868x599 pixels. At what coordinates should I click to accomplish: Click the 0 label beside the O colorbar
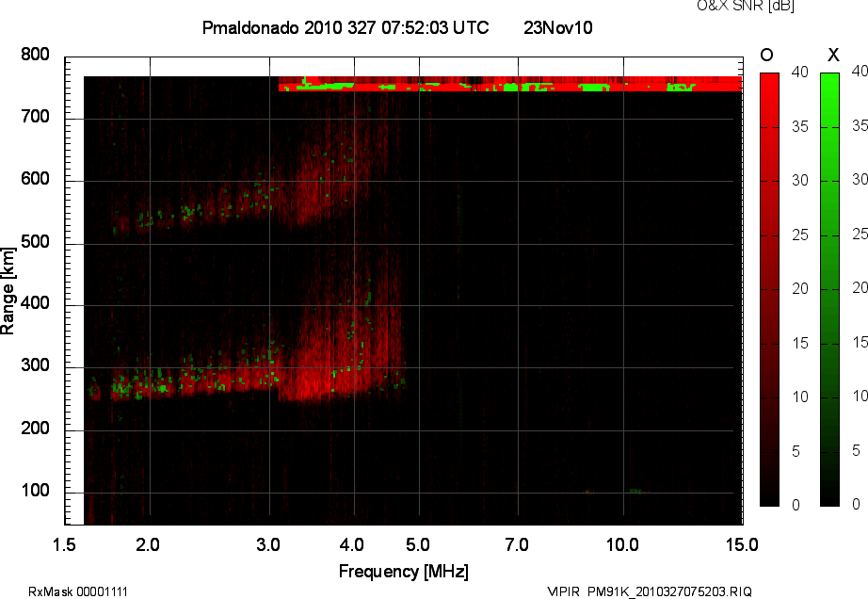pos(796,505)
